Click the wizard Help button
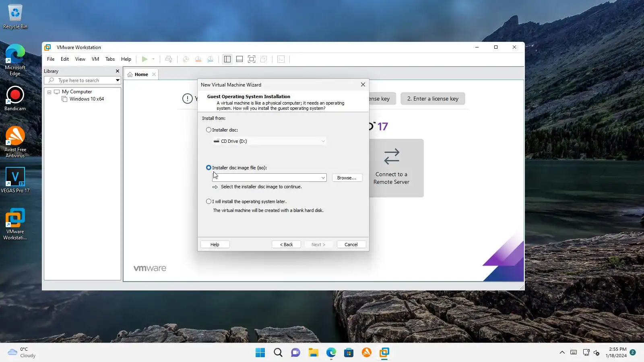This screenshot has height=362, width=644. pos(215,245)
